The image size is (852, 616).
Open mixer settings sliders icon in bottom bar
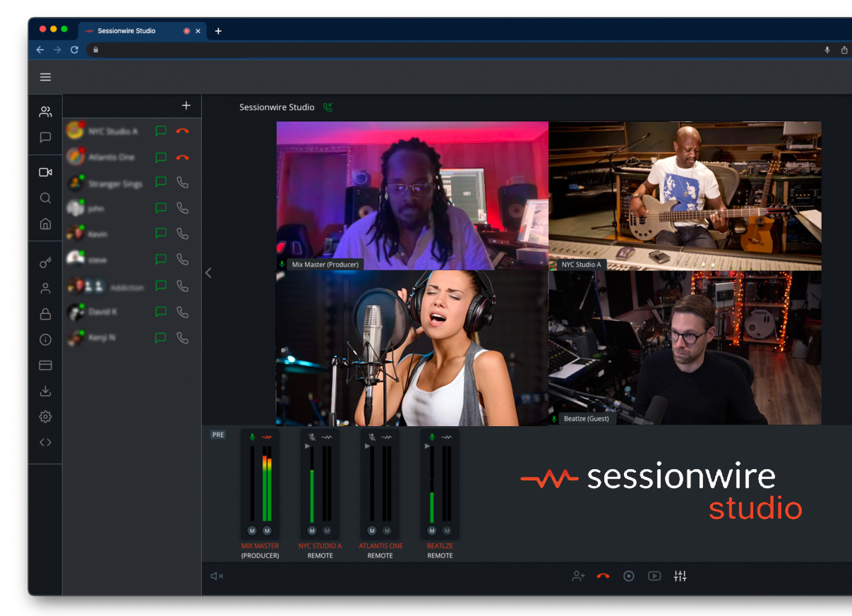[680, 576]
